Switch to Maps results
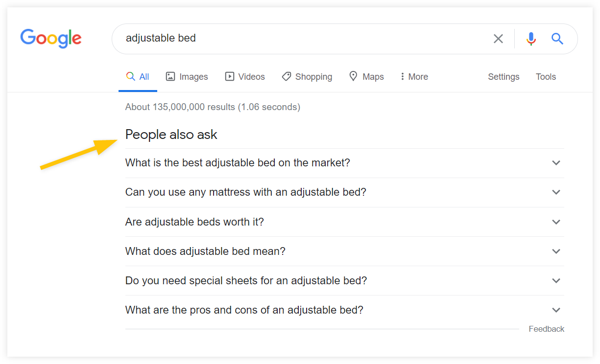The height and width of the screenshot is (364, 600). [366, 77]
